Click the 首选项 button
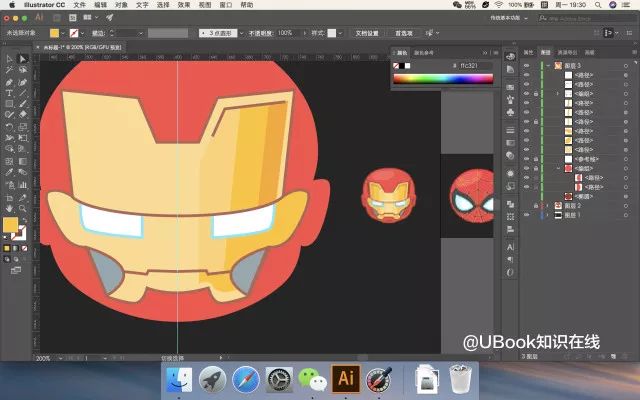Screen dimensions: 640x400 pyautogui.click(x=404, y=33)
